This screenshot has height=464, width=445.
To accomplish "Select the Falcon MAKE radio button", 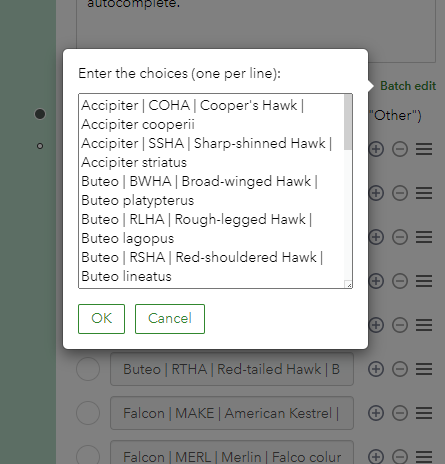I will coord(88,413).
